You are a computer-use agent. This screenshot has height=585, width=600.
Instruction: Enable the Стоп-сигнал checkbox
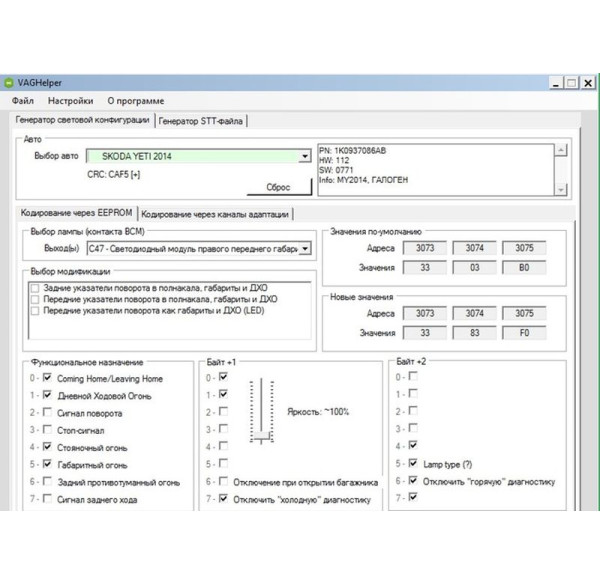pos(47,430)
